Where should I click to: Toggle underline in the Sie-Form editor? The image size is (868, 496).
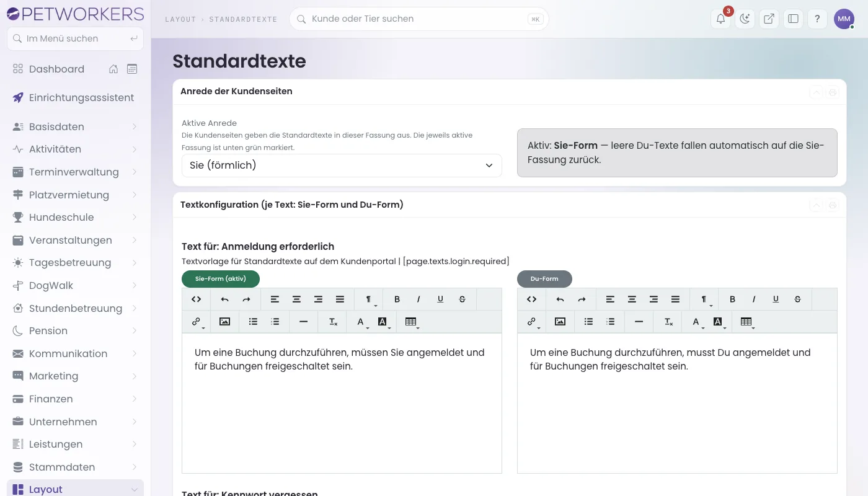click(x=440, y=299)
